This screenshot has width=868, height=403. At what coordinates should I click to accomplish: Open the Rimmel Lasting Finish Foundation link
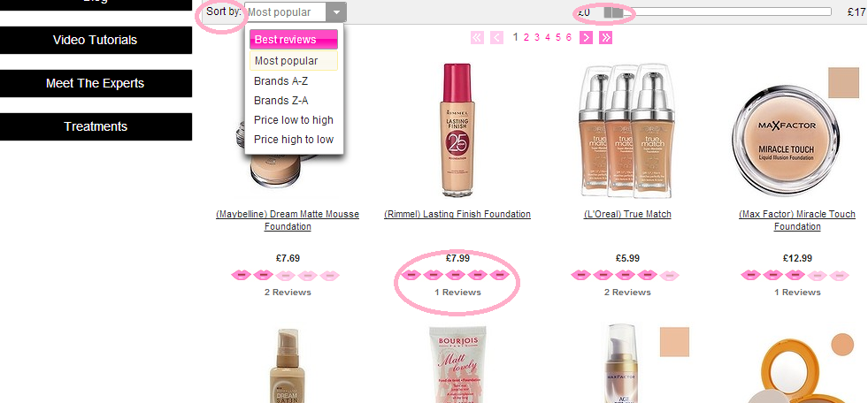pos(457,214)
